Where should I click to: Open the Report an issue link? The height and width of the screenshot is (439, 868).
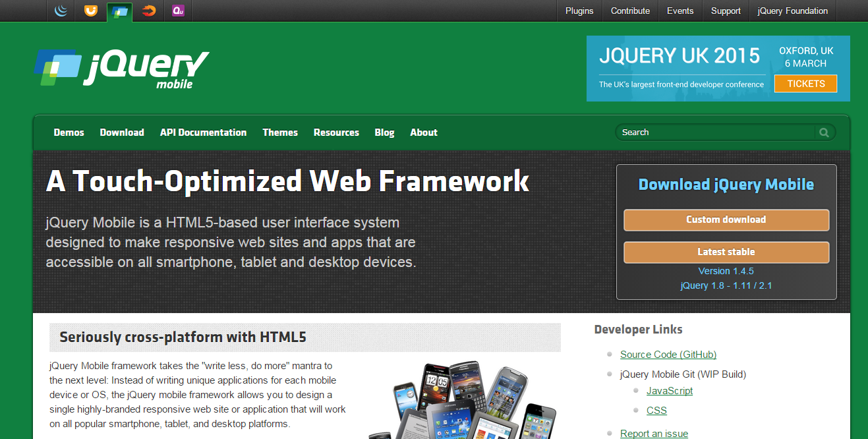pos(654,434)
